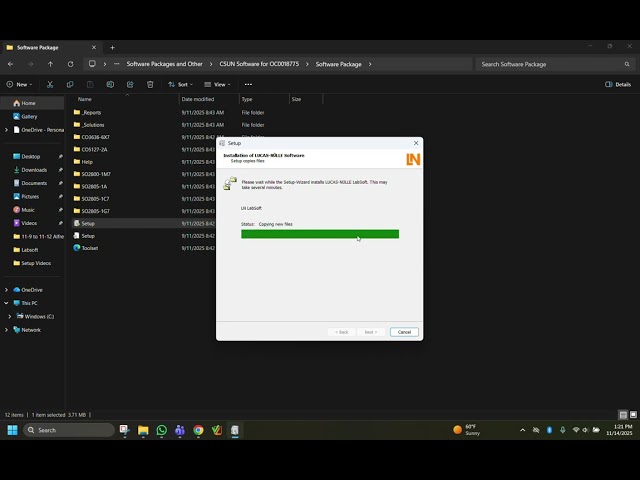Cancel the LabSoft Setup installation
The width and height of the screenshot is (640, 480).
coord(404,332)
